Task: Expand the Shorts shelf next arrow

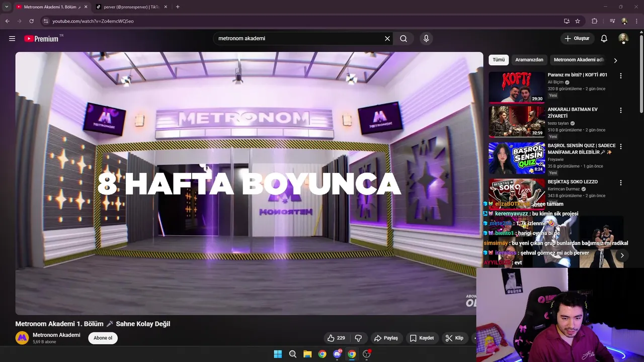Action: 622,255
